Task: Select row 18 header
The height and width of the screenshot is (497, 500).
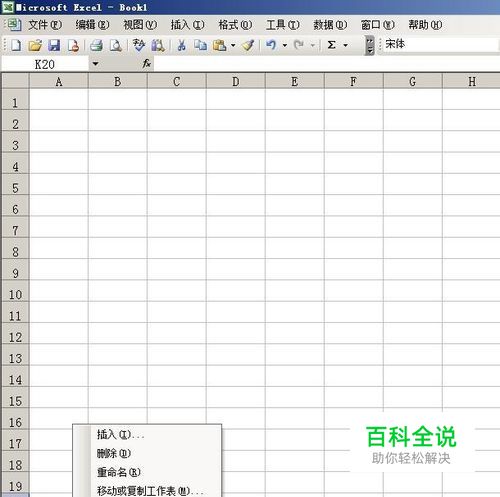Action: point(15,461)
